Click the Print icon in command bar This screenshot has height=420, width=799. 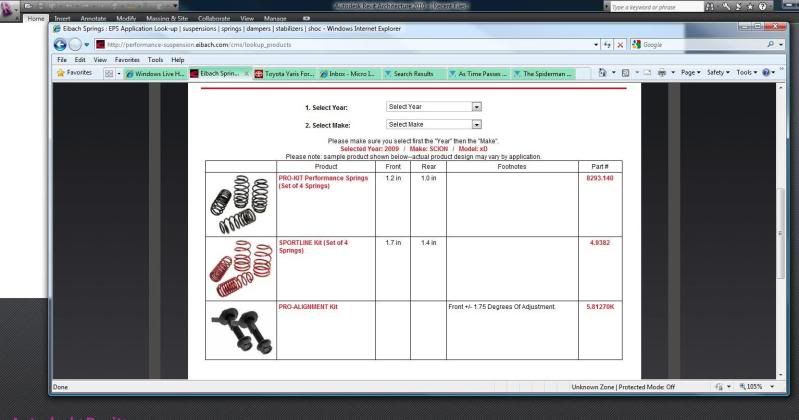coord(662,73)
